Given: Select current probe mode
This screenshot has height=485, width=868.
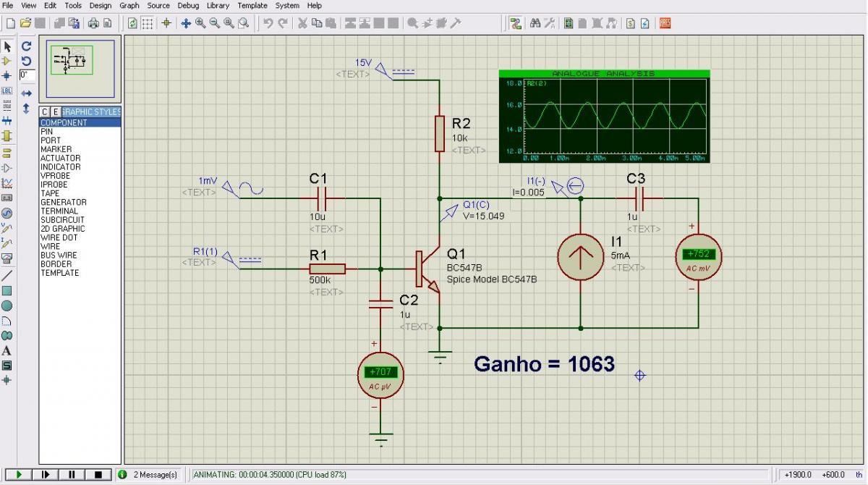Looking at the screenshot, I should point(7,243).
